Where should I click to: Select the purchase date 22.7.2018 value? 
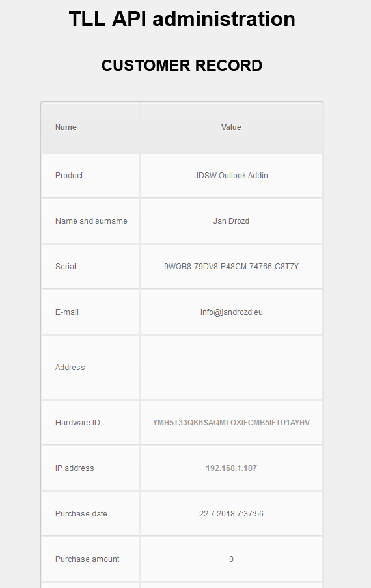[x=231, y=514]
